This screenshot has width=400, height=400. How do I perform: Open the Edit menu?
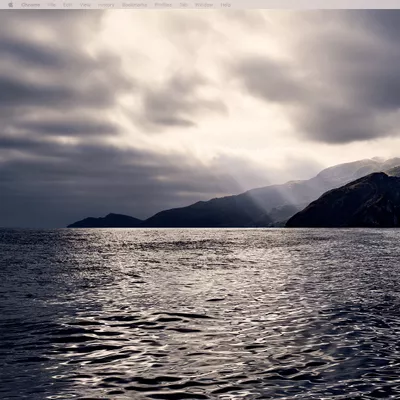(x=68, y=5)
